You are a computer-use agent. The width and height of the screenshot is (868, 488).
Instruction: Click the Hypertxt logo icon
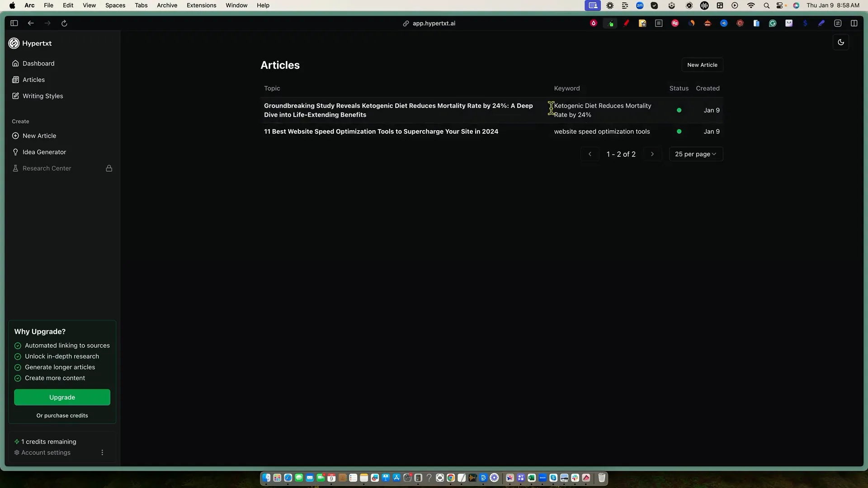click(x=14, y=43)
